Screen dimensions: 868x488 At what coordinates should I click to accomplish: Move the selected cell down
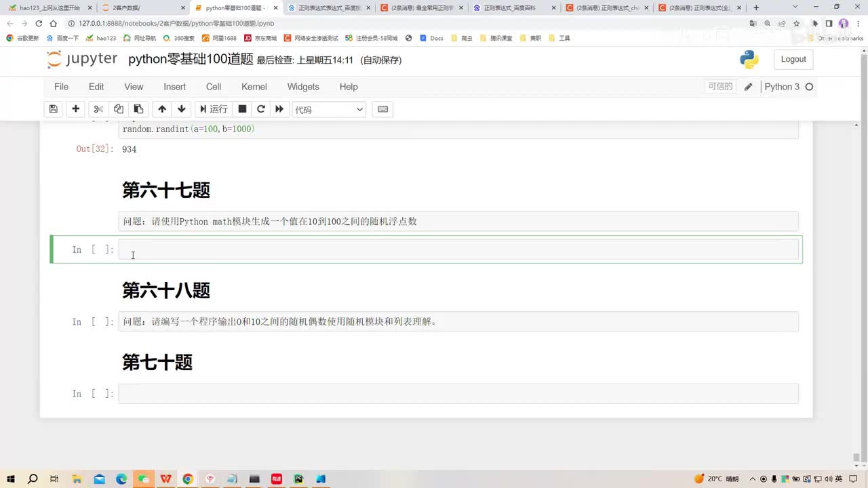(181, 109)
